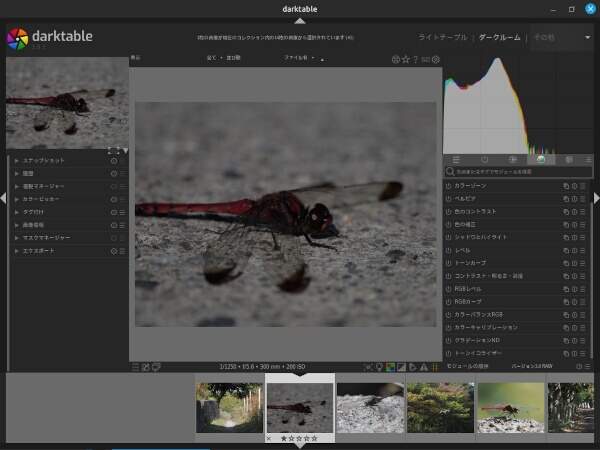Reset the snapshots module parameters
This screenshot has height=450, width=600.
(x=114, y=160)
